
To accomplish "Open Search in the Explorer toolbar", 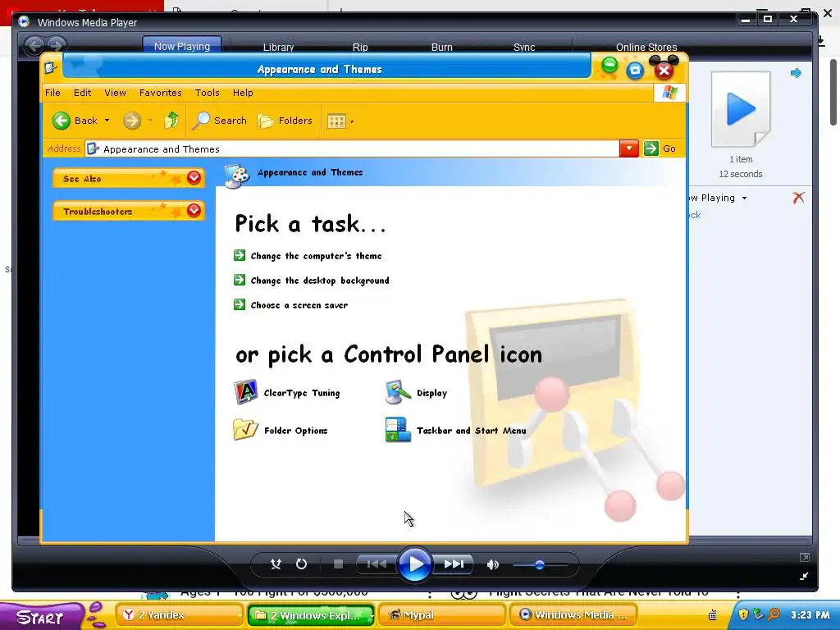I will pyautogui.click(x=220, y=121).
